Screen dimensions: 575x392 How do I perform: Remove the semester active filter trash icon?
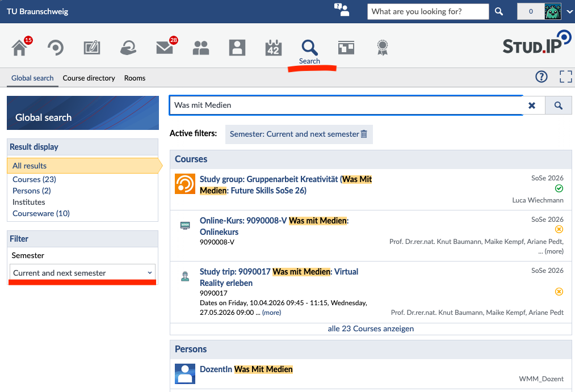point(364,134)
